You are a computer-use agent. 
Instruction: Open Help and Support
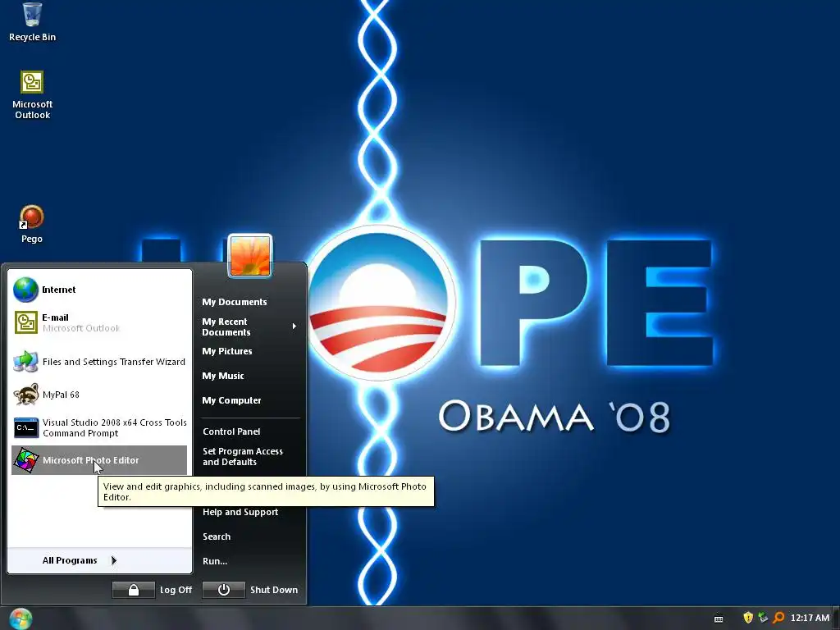click(x=240, y=512)
